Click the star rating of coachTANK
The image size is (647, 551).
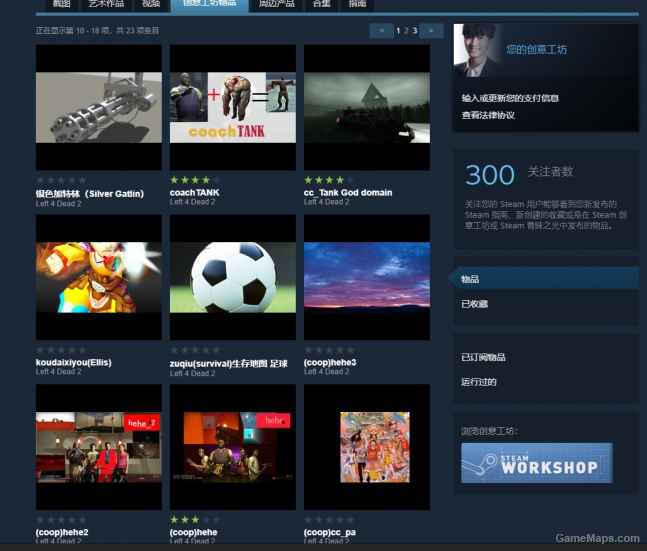point(195,180)
